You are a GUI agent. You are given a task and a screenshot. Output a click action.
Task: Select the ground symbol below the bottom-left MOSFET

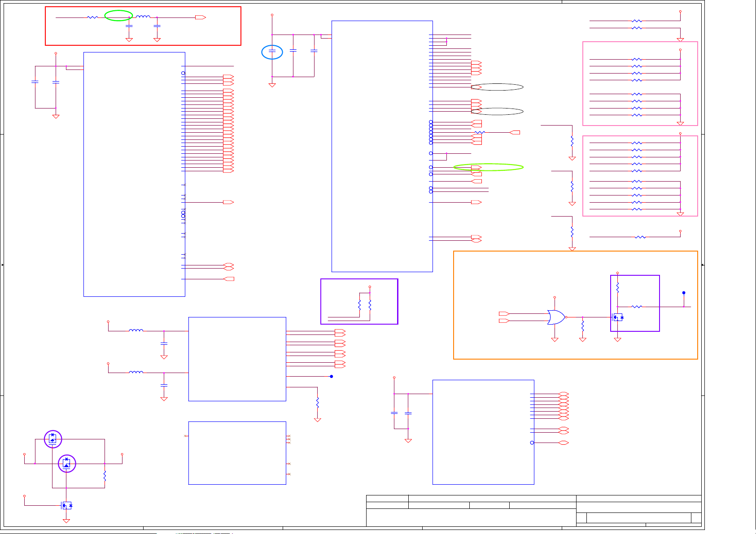click(x=66, y=521)
